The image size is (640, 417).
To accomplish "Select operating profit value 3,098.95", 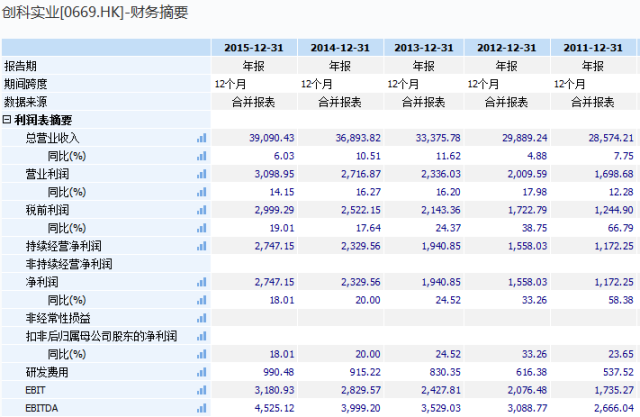I will 275,174.
